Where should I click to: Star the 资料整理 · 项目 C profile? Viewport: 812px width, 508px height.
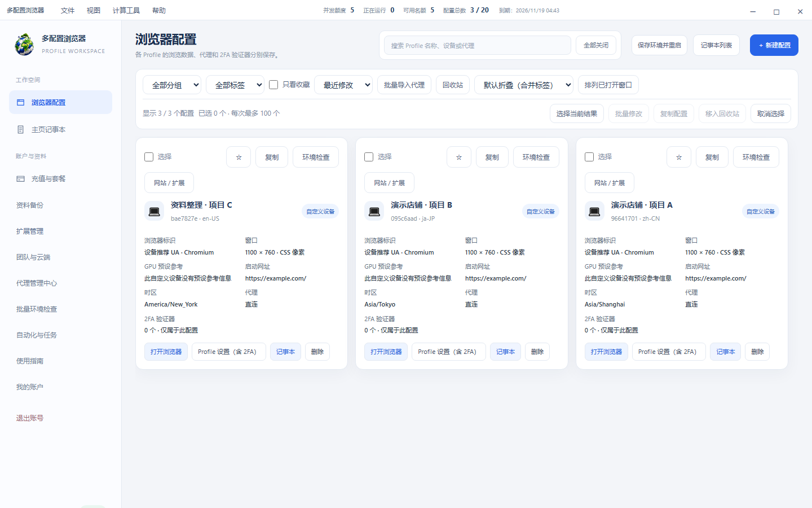[x=239, y=157]
